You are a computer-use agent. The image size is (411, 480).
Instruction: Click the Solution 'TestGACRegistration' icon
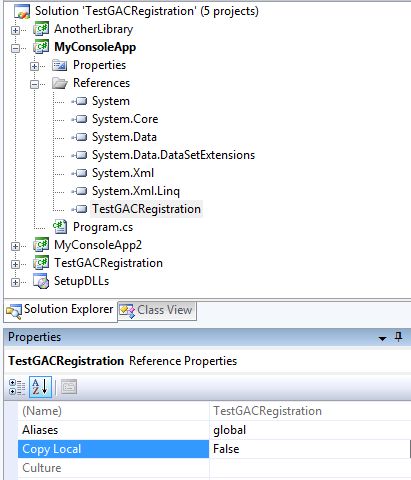click(22, 11)
